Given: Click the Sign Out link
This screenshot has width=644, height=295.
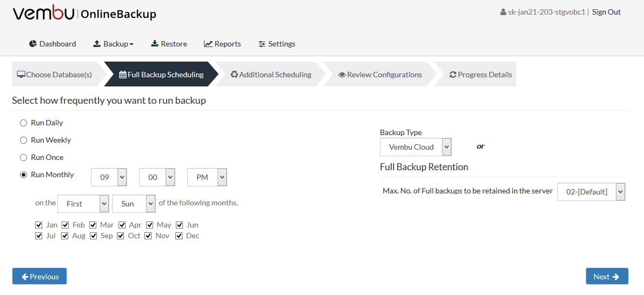Looking at the screenshot, I should (x=606, y=12).
